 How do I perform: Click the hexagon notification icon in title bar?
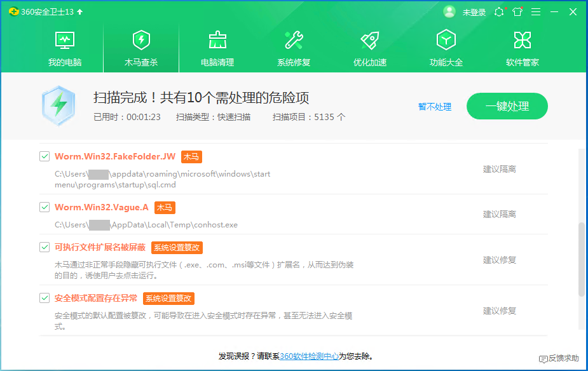pyautogui.click(x=499, y=12)
